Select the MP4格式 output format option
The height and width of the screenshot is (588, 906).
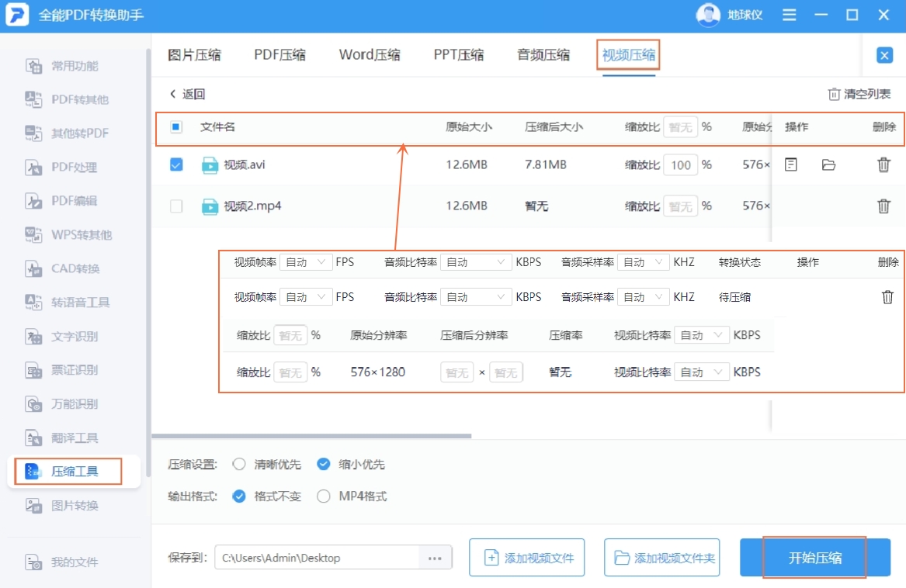(322, 495)
